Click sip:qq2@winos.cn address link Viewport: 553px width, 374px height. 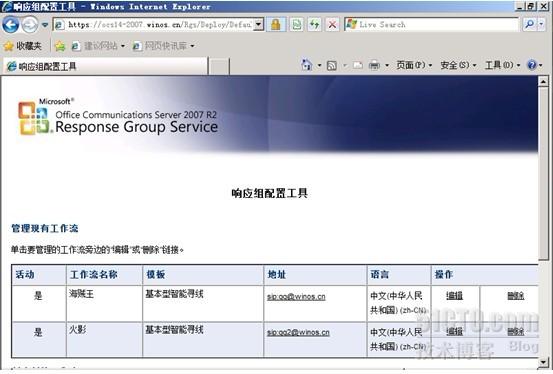point(298,332)
